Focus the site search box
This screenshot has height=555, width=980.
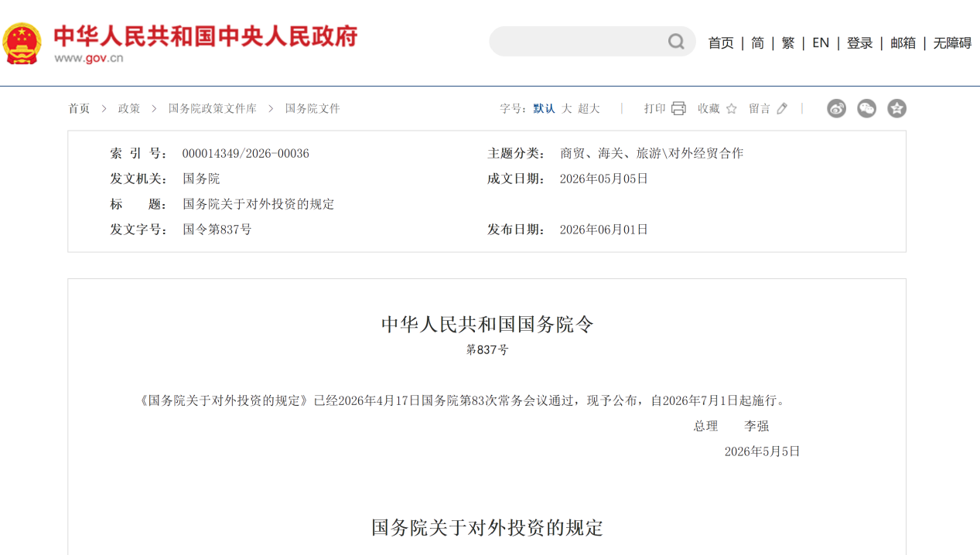592,42
